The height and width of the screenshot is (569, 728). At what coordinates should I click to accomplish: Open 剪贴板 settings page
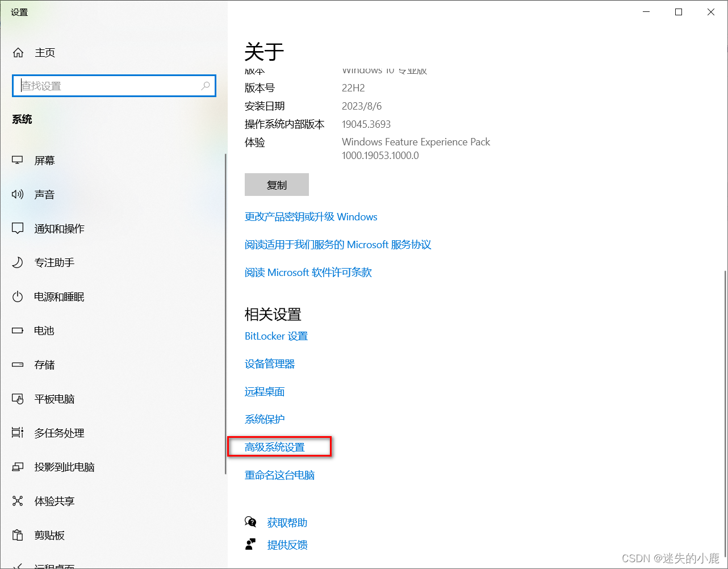50,535
